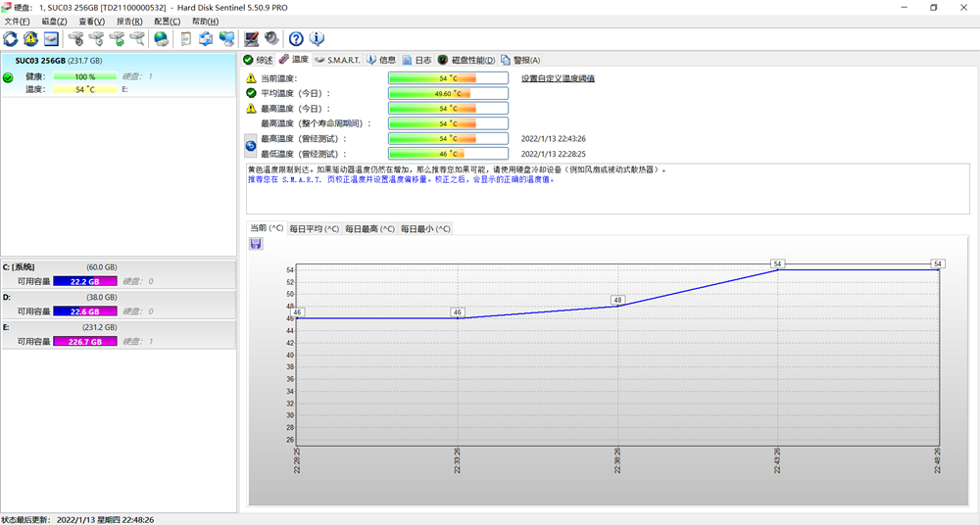
Task: Click the 设置自定义温度阈值 link
Action: [x=559, y=78]
